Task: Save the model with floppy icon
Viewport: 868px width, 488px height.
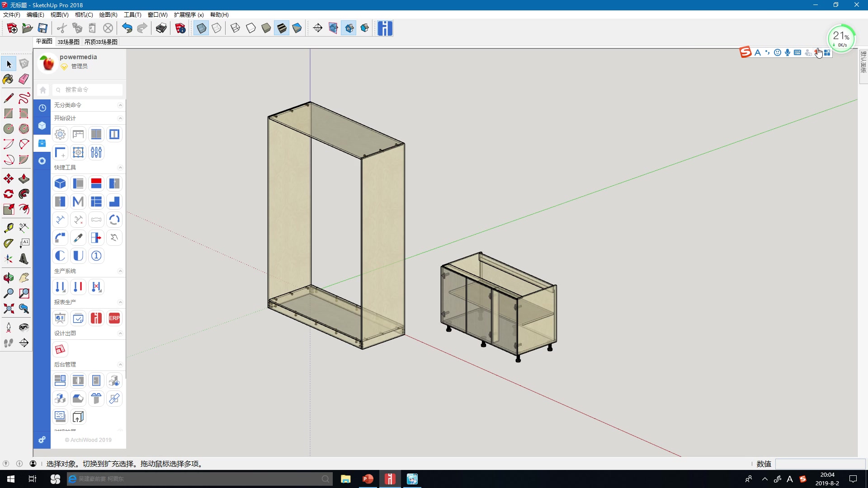Action: click(x=42, y=28)
